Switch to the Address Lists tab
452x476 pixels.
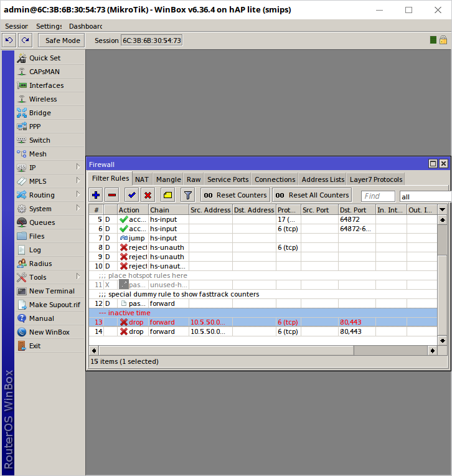click(x=323, y=179)
